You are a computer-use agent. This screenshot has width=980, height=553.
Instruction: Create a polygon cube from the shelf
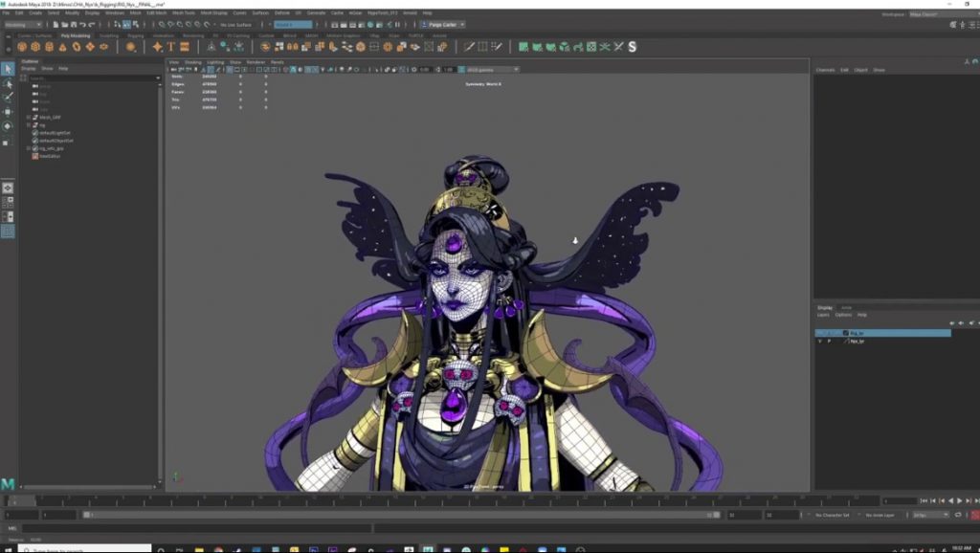click(35, 47)
